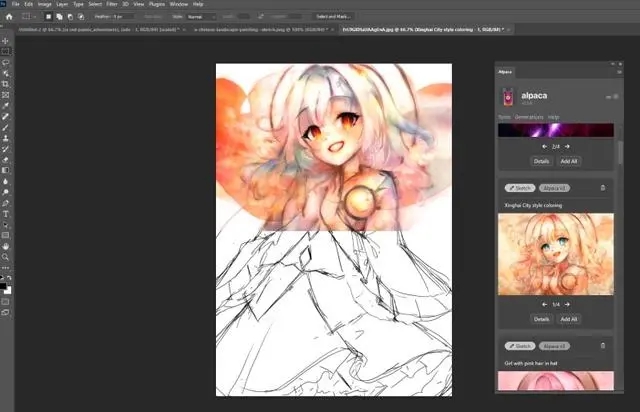Select the Hand tool
The width and height of the screenshot is (640, 412).
click(x=5, y=246)
